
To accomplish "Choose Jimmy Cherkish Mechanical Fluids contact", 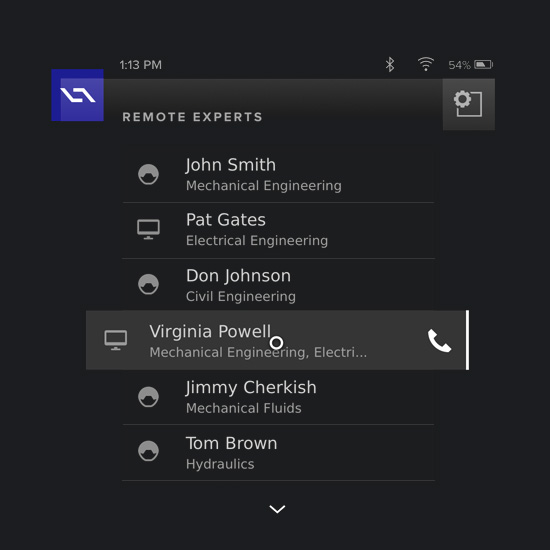I will (x=278, y=397).
